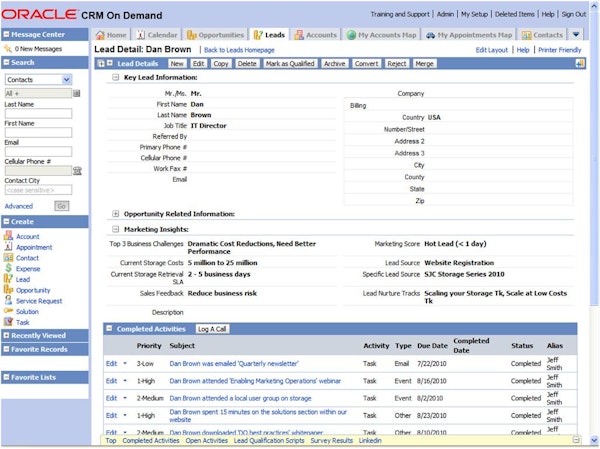Click the Log A Call button
Viewport: 600px width, 449px height.
(212, 329)
